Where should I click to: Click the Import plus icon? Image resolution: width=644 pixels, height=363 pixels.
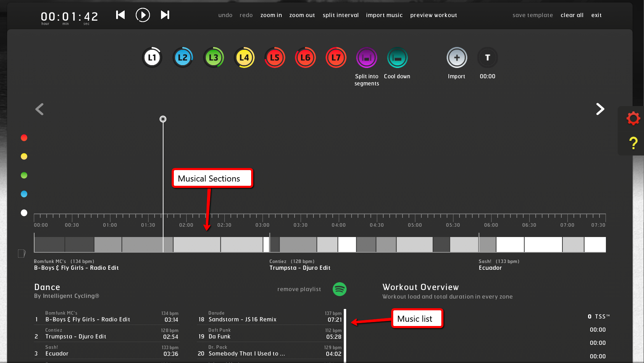(457, 58)
